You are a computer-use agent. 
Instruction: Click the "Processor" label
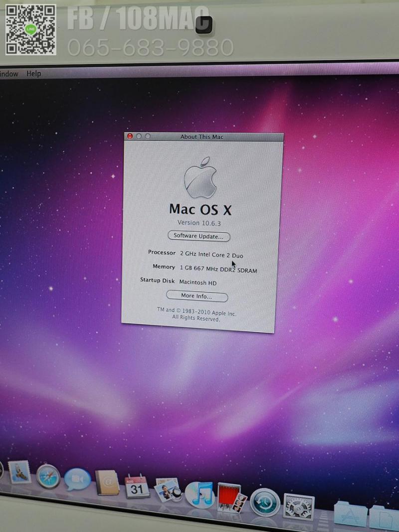tap(162, 253)
